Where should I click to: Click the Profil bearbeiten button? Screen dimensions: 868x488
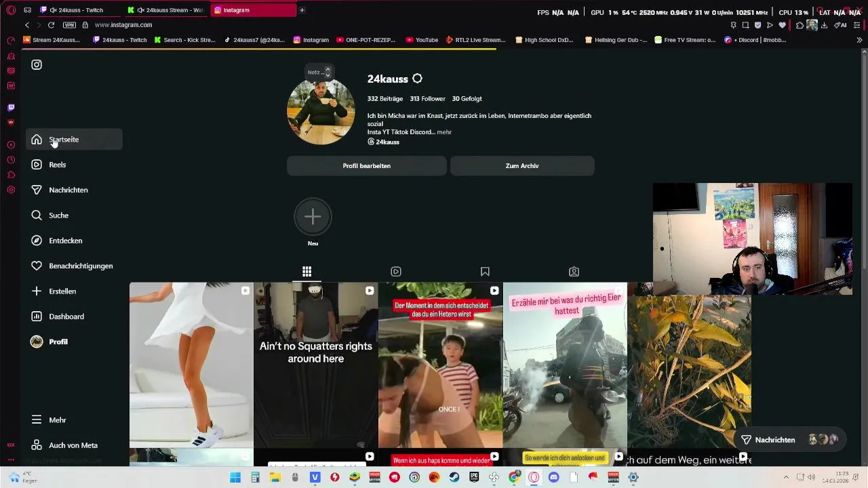pos(367,166)
